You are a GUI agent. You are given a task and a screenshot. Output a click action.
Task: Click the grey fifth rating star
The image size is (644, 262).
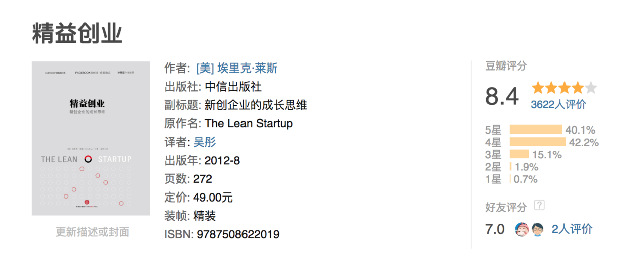click(591, 88)
